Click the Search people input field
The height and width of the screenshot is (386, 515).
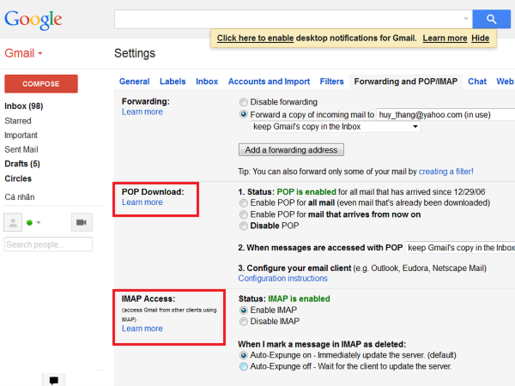click(x=48, y=244)
